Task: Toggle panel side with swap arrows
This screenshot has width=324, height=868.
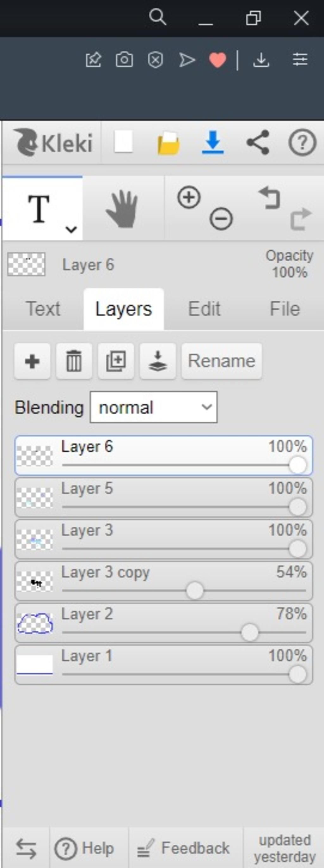Action: point(26,848)
